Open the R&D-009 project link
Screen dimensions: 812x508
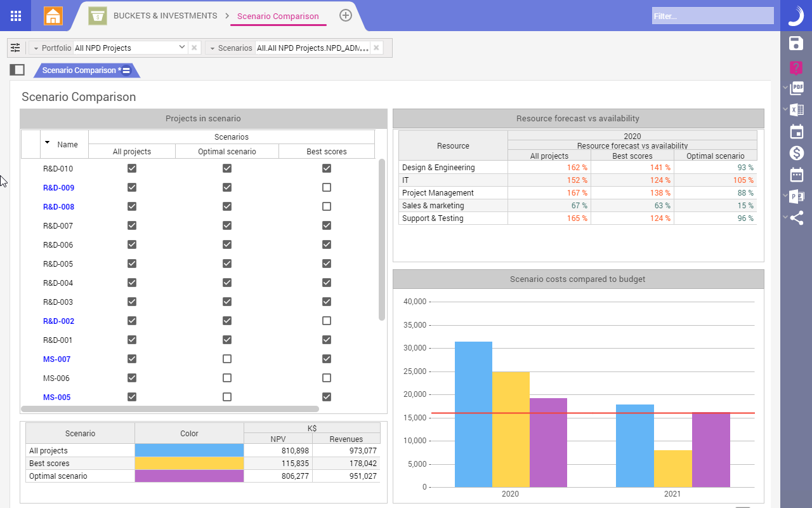click(x=58, y=188)
